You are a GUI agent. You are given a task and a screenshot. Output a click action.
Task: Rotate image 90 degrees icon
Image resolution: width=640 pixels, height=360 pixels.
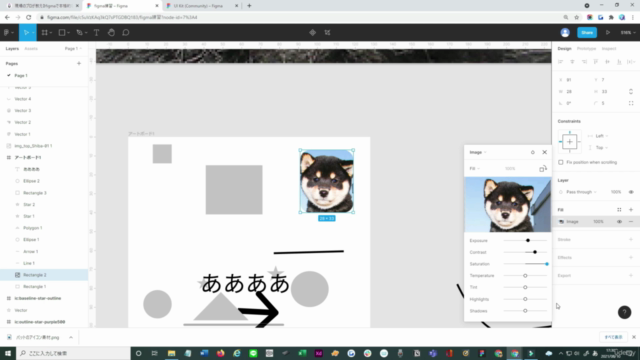542,169
